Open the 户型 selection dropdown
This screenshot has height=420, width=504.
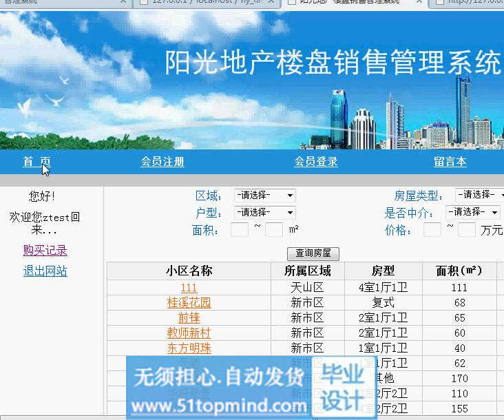[x=264, y=212]
